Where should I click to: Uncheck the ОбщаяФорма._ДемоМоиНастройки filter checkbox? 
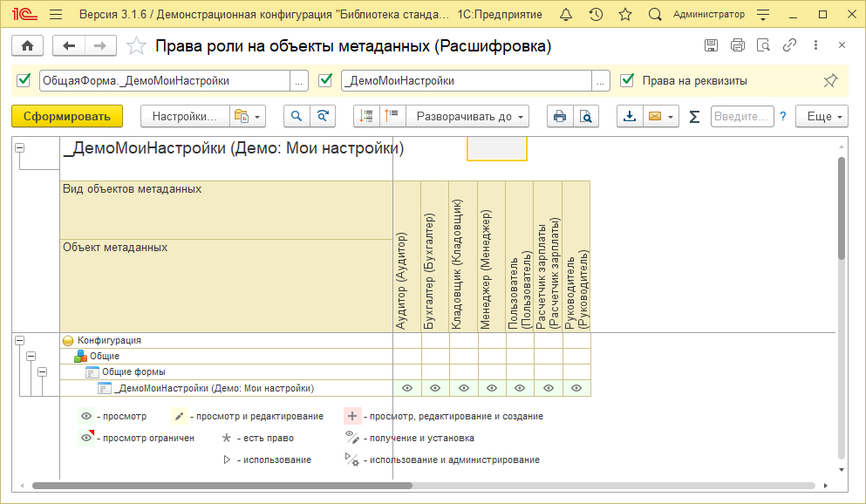tap(24, 80)
